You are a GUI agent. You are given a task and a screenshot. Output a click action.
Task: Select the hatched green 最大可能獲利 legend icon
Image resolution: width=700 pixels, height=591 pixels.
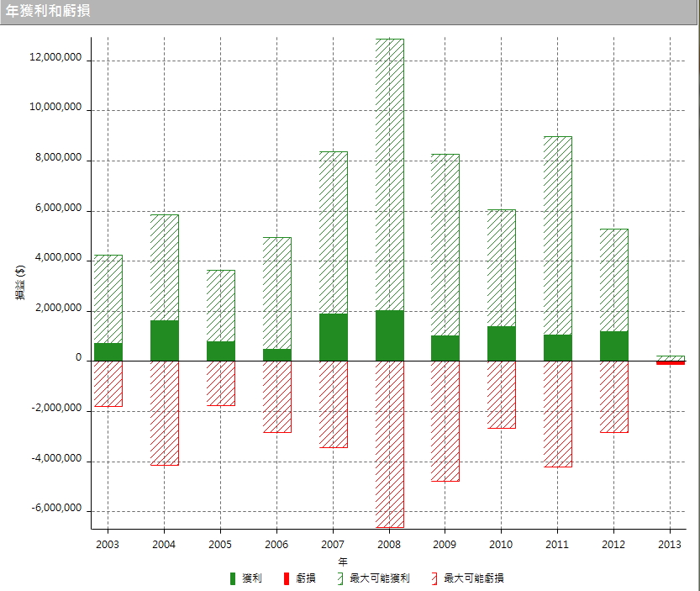(340, 578)
